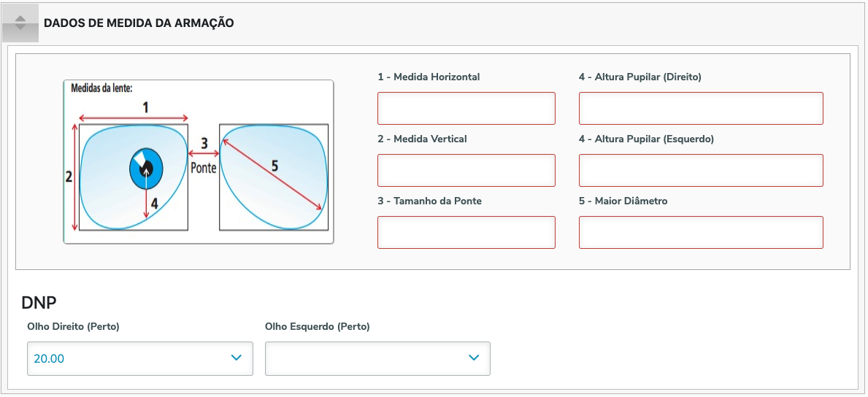Click the Ponte label in the diagram
The width and height of the screenshot is (868, 397).
(x=204, y=167)
